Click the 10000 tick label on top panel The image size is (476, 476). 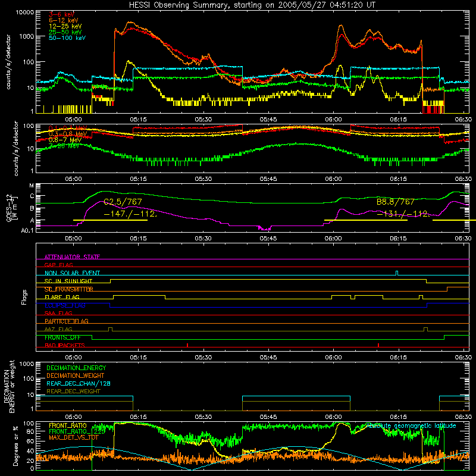25,12
